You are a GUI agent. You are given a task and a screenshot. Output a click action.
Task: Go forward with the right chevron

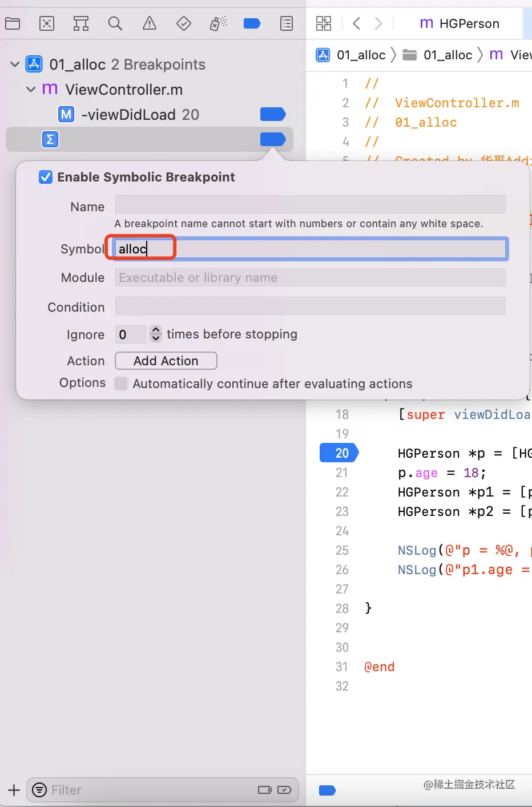coord(378,23)
